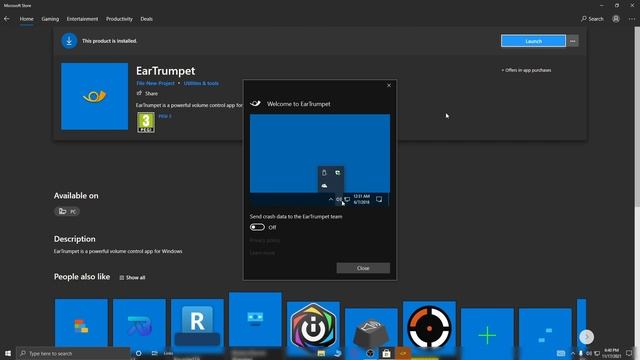Click '+ Offers in-app purchases' text
The height and width of the screenshot is (360, 640).
point(526,70)
